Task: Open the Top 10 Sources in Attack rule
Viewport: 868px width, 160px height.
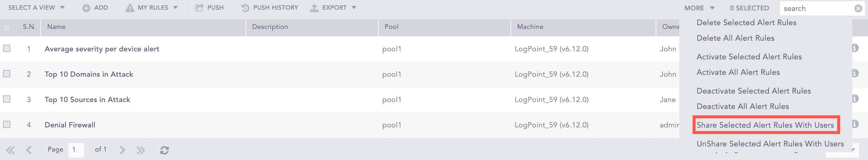Action: pyautogui.click(x=87, y=100)
